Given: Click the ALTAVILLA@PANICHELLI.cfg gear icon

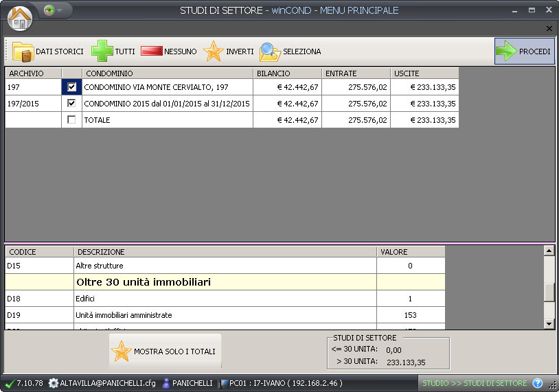Looking at the screenshot, I should coord(53,383).
